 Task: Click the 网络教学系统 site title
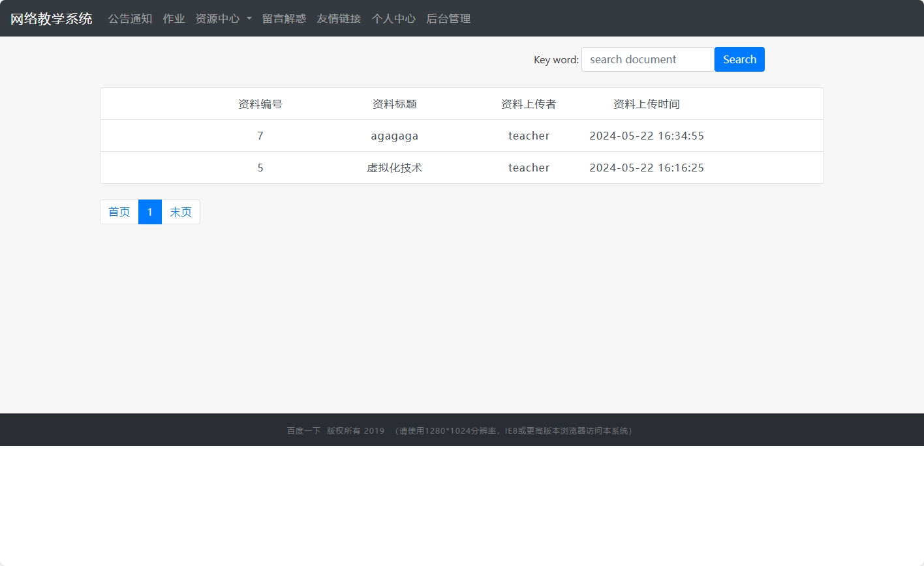point(51,18)
